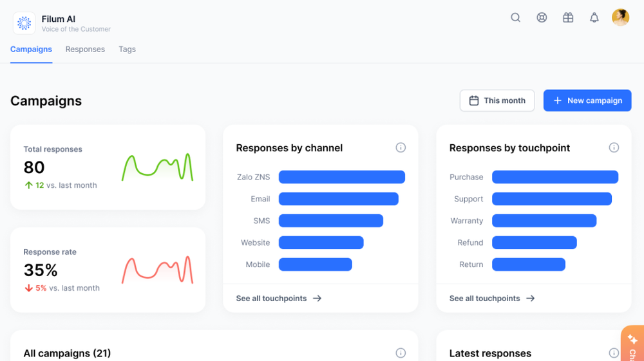Image resolution: width=644 pixels, height=361 pixels.
Task: Click the Zalo ZNS bar
Action: pyautogui.click(x=342, y=177)
